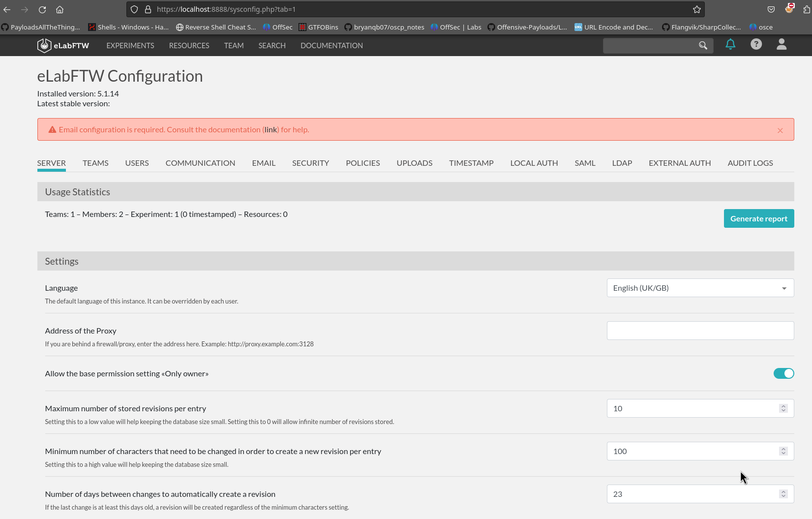Click the Usage Statistics section header
Screen dimensions: 812x519
point(416,192)
